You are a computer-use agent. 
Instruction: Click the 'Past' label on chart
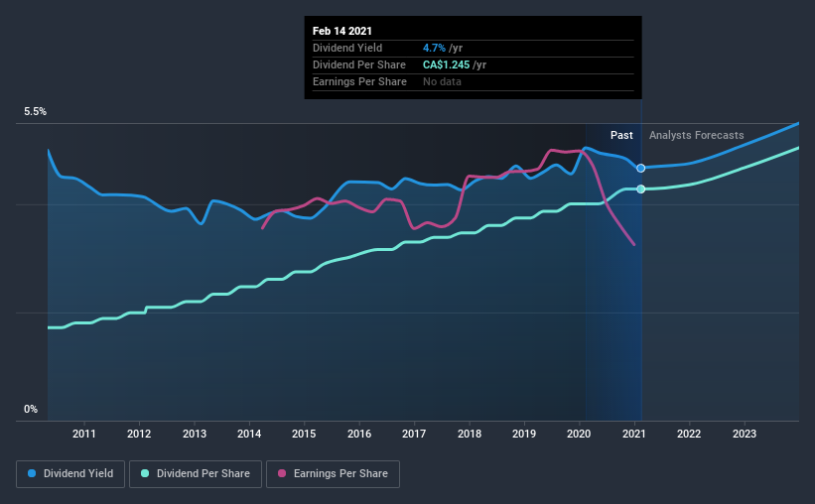(621, 135)
